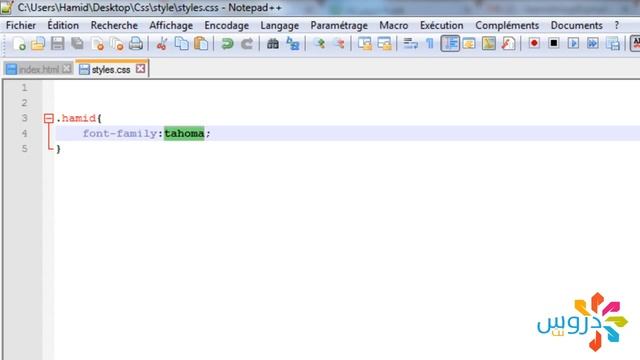Click Synchronize horizontal scrolling icon
The height and width of the screenshot is (360, 640).
[384, 44]
